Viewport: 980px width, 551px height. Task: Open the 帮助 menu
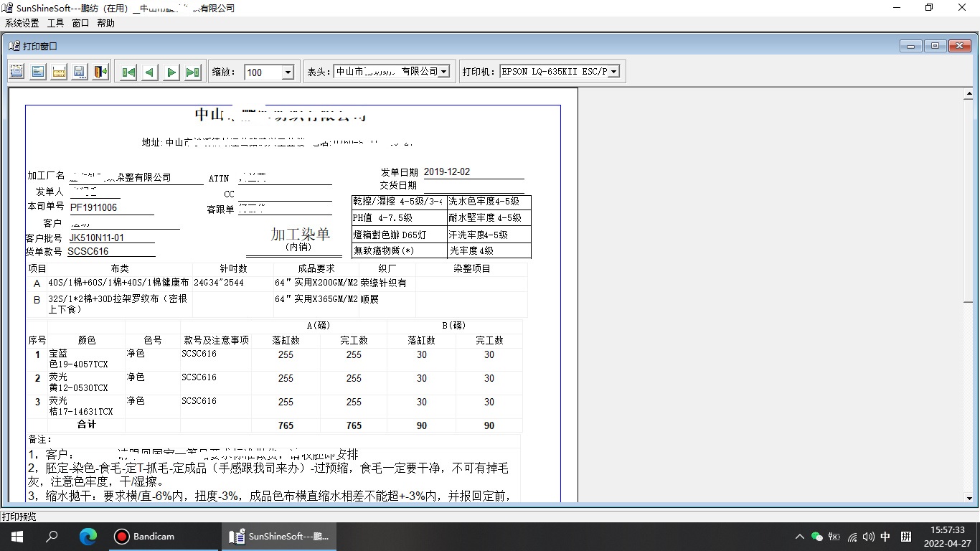pos(105,23)
